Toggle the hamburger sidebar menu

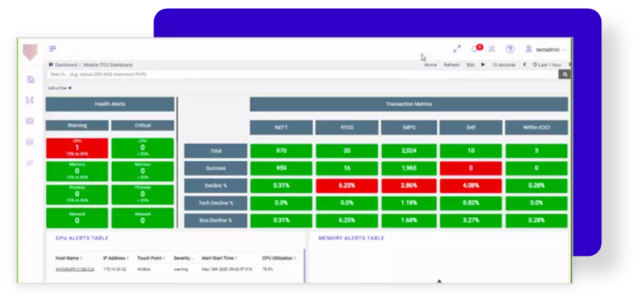point(53,49)
